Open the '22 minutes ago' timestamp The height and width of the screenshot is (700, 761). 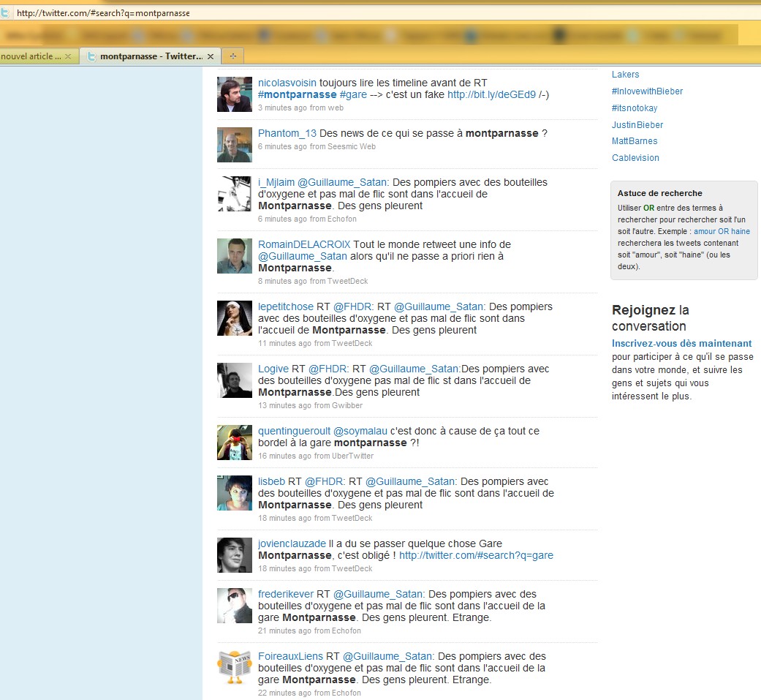[x=284, y=693]
